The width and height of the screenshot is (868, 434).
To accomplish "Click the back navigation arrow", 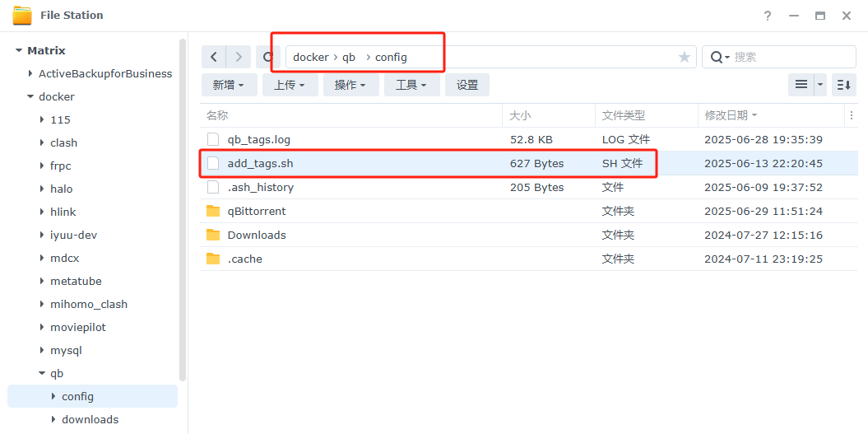I will point(214,57).
